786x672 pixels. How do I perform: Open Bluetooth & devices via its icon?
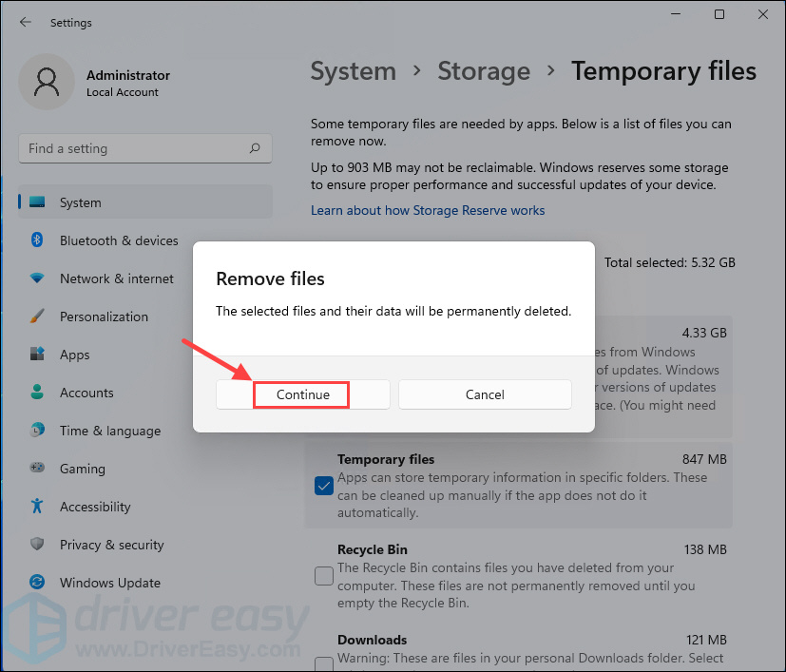point(37,240)
